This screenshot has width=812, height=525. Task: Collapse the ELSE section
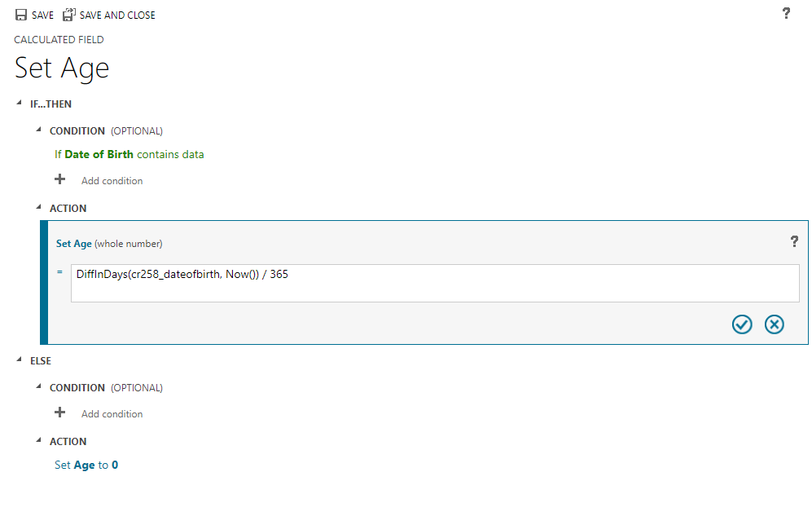(x=19, y=360)
